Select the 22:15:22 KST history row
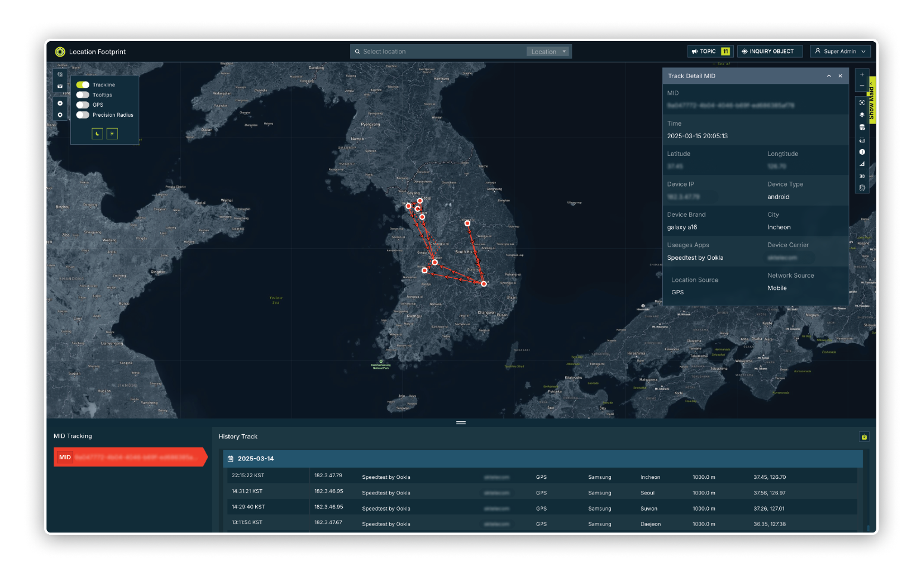The image size is (924, 579). coord(541,476)
